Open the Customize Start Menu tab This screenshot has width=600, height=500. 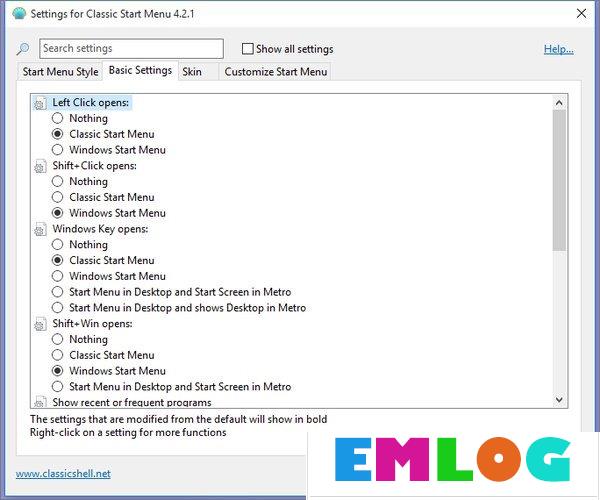pos(276,72)
